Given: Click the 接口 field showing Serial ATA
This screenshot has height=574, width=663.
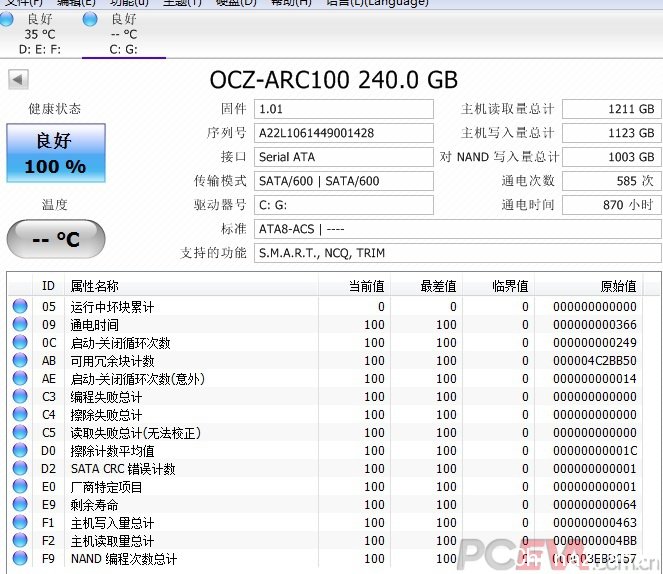Looking at the screenshot, I should pyautogui.click(x=343, y=157).
